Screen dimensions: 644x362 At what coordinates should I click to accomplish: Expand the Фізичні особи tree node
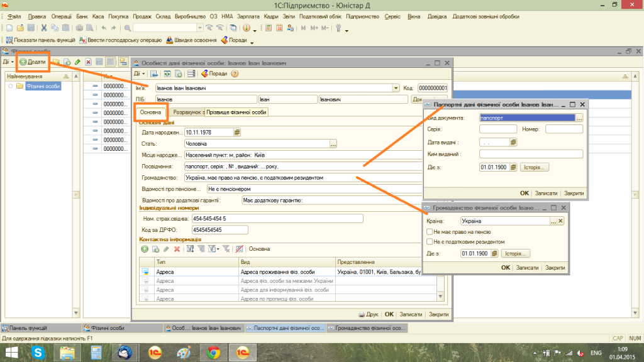(x=11, y=86)
